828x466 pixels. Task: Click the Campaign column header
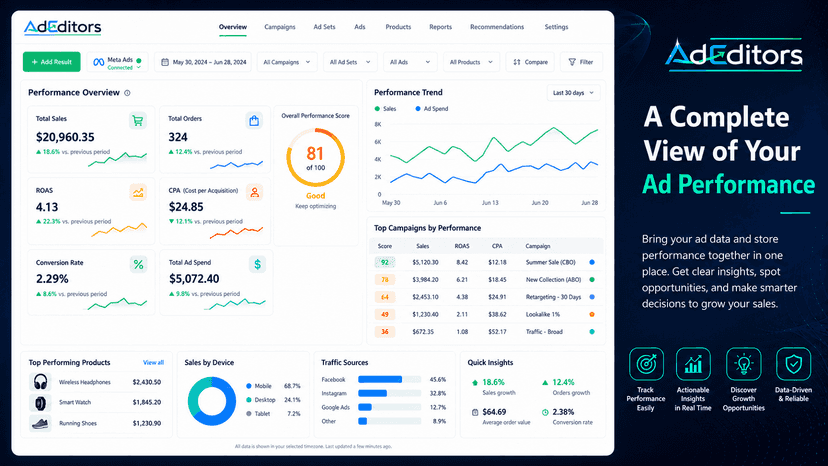click(538, 246)
